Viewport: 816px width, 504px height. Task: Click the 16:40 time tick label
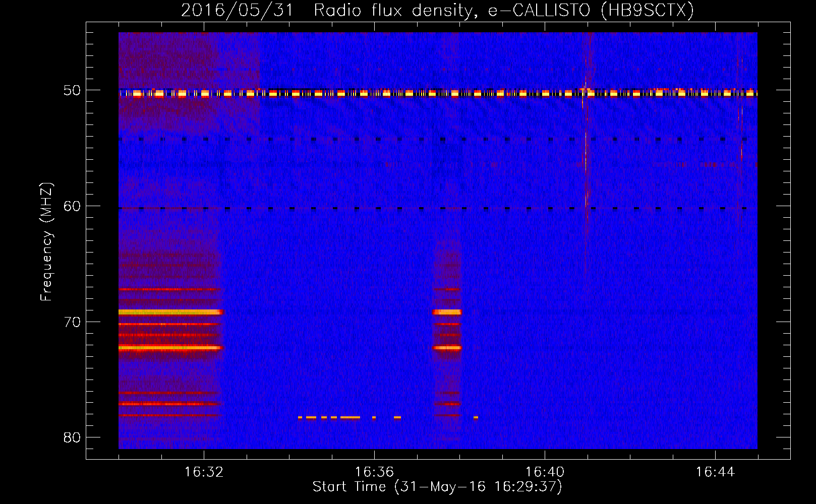pos(545,472)
